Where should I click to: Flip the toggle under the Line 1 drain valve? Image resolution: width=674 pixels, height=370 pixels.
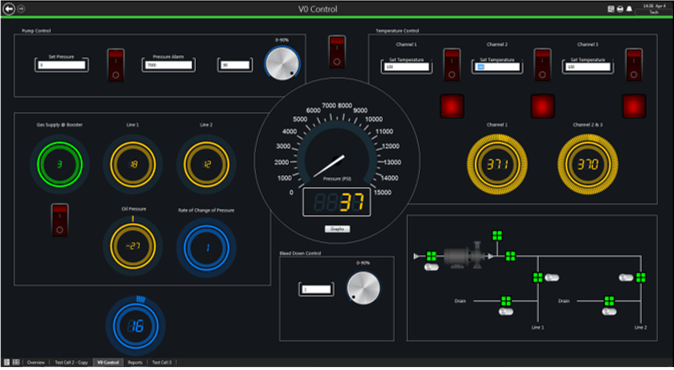coord(506,311)
